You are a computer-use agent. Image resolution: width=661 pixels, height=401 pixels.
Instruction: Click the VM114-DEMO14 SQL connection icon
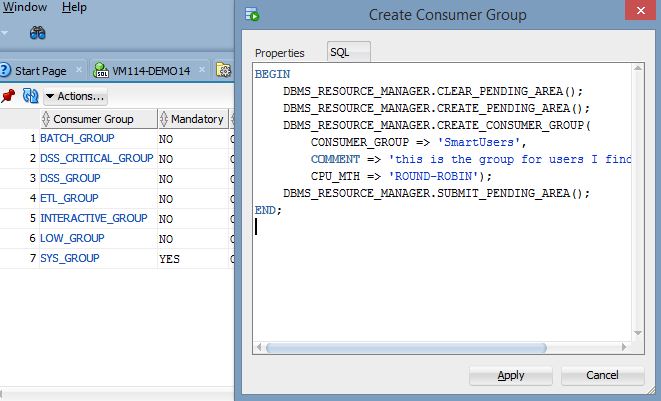101,70
